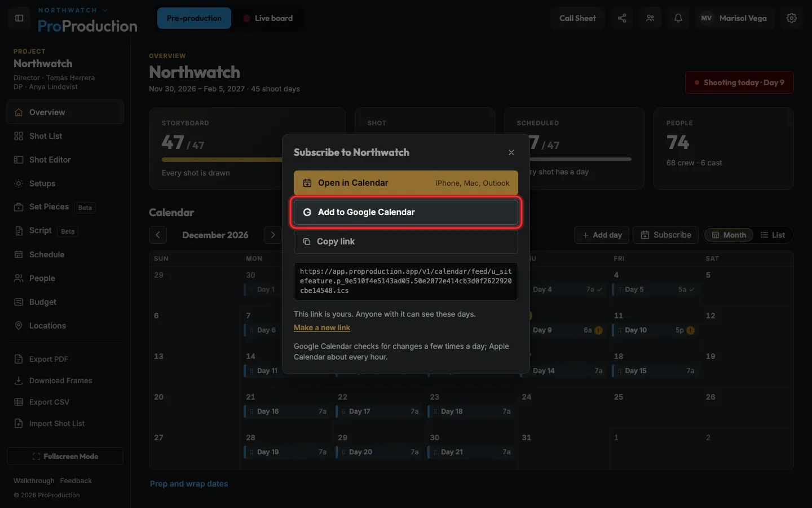Open Day 16 event on December 21
Image resolution: width=812 pixels, height=508 pixels.
point(287,411)
